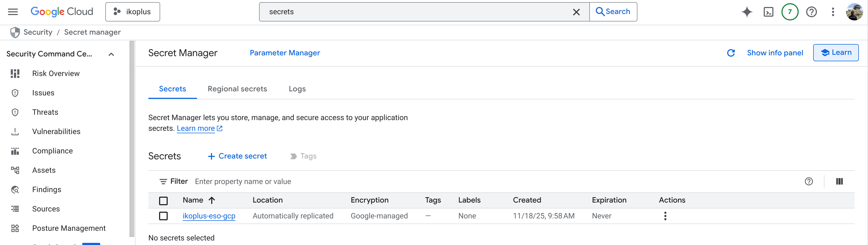Open the notifications badge showing 7
This screenshot has height=245, width=868.
click(x=790, y=12)
